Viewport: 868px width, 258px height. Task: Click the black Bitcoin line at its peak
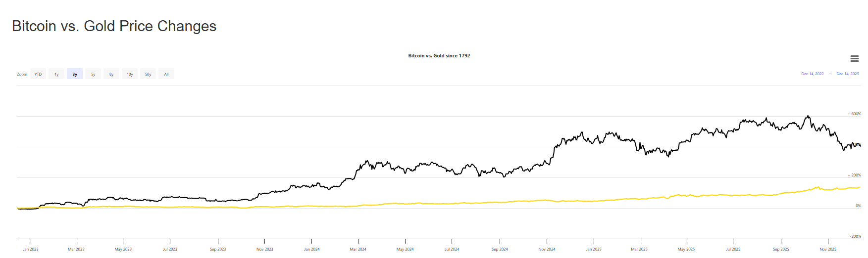(808, 116)
